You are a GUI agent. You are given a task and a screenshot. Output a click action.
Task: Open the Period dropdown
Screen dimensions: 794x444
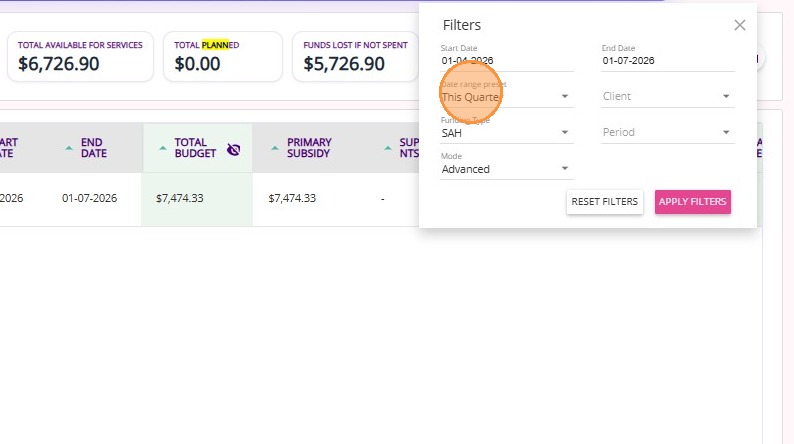pos(667,132)
